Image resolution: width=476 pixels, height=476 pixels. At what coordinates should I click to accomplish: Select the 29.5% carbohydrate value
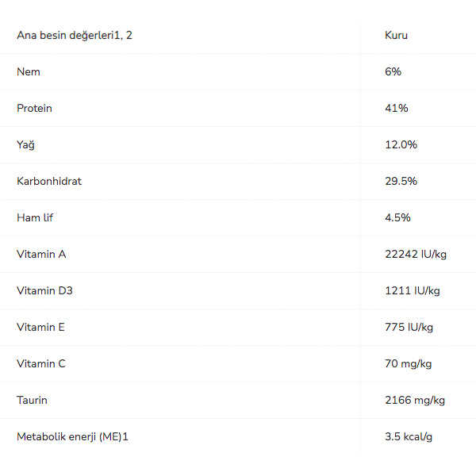point(401,181)
